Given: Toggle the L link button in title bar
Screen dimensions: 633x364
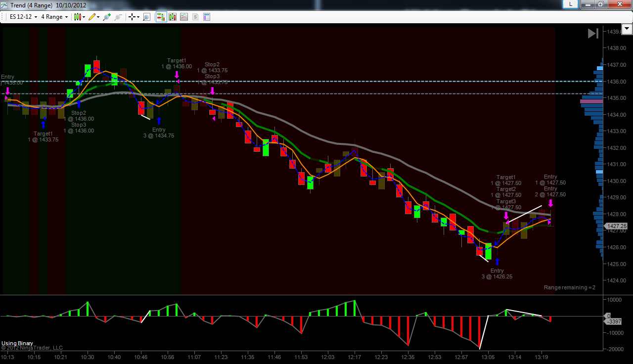Looking at the screenshot, I should (x=571, y=4).
